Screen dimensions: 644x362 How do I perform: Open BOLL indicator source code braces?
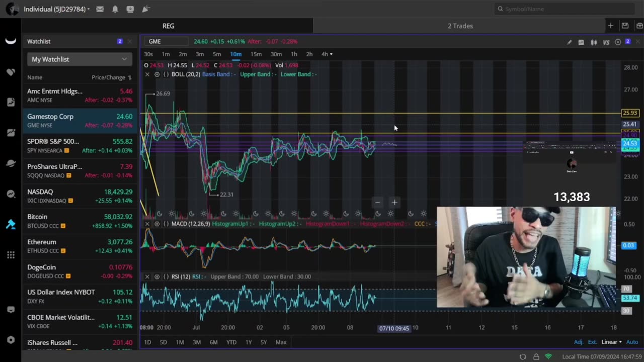coord(166,74)
